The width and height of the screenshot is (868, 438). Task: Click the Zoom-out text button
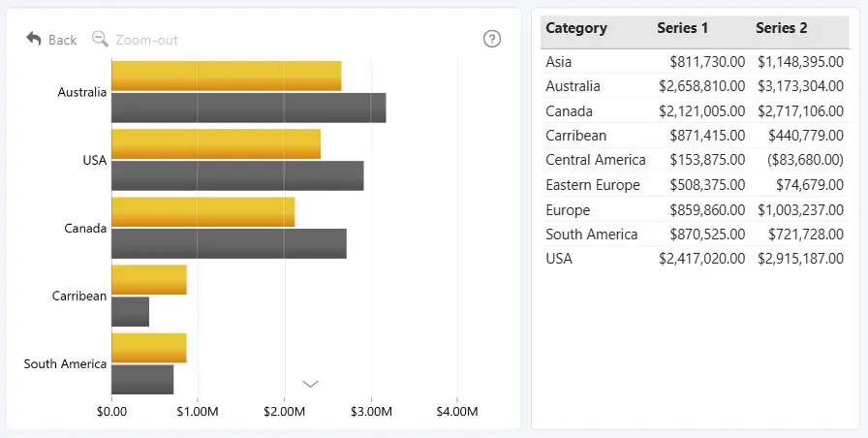pos(146,40)
